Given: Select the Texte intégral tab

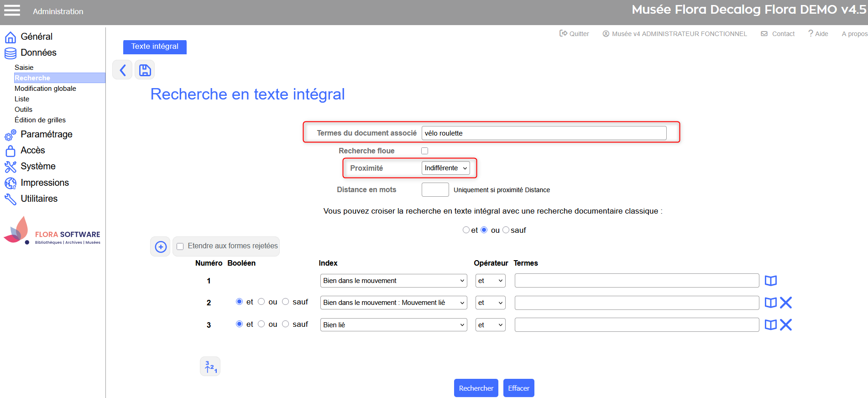Looking at the screenshot, I should pyautogui.click(x=155, y=47).
